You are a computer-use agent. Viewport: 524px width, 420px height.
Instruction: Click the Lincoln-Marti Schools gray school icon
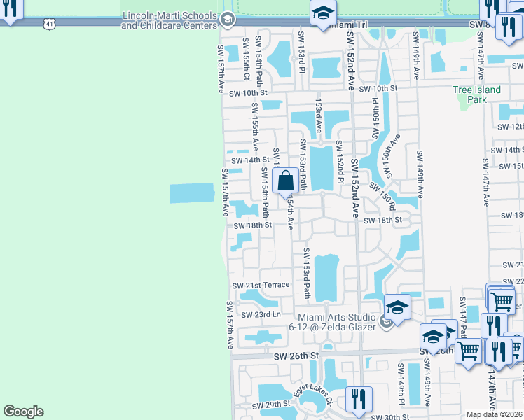pos(228,20)
